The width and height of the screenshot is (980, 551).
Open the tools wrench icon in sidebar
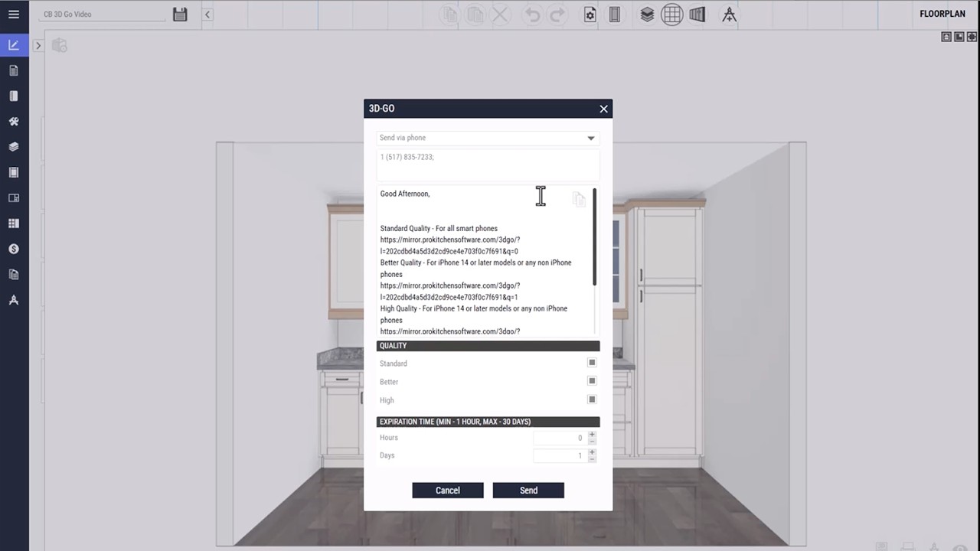[14, 122]
